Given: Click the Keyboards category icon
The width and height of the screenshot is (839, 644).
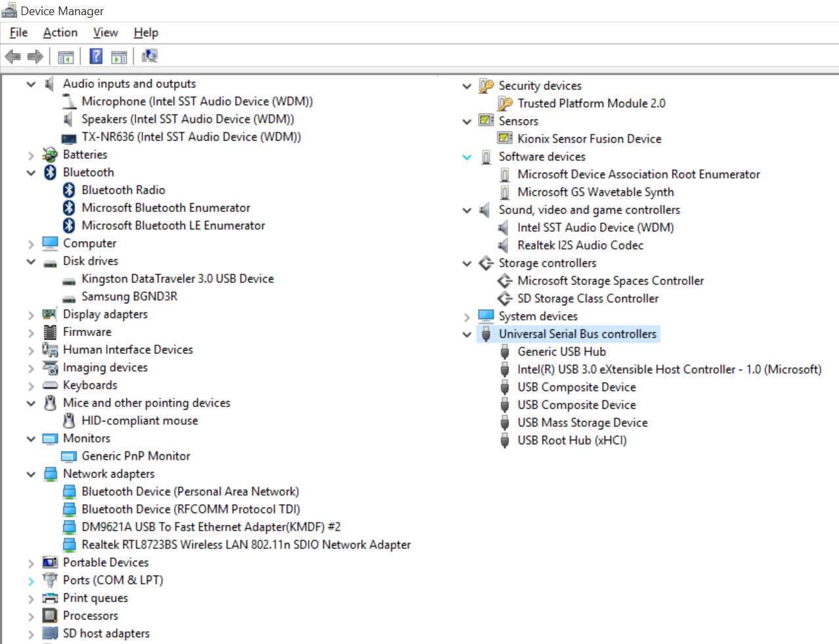Looking at the screenshot, I should coord(50,385).
